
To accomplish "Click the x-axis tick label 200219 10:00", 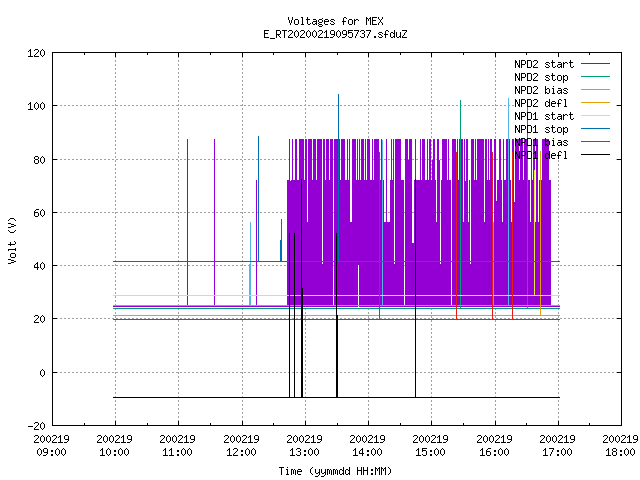I will click(x=115, y=446).
